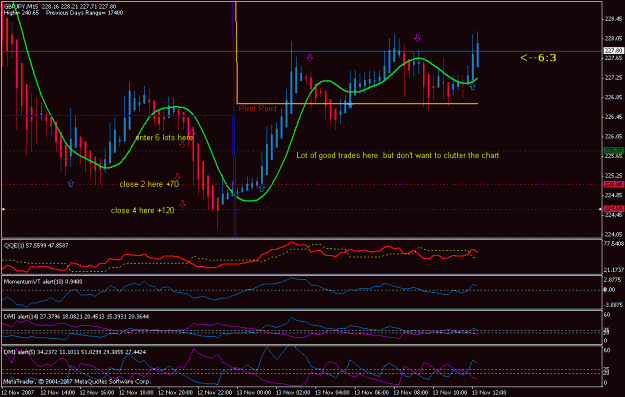Click the 'Lot of good trades here' note

click(397, 155)
